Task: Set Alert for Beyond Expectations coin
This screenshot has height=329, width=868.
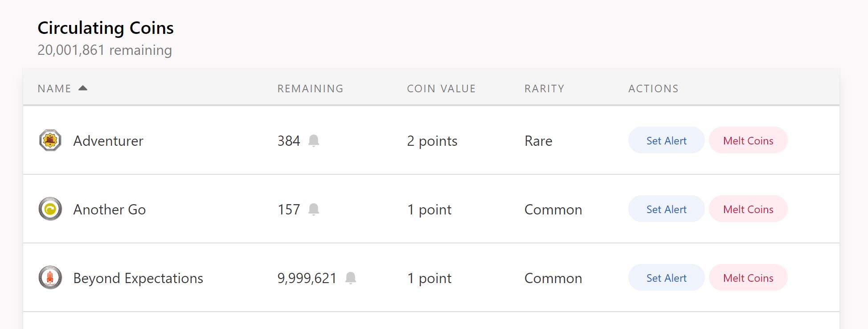Action: (666, 278)
